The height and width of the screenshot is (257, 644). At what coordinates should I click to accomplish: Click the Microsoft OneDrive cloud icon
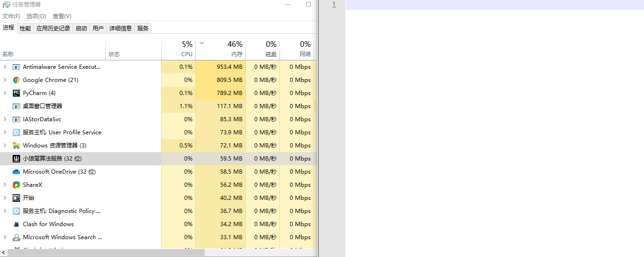[x=16, y=172]
